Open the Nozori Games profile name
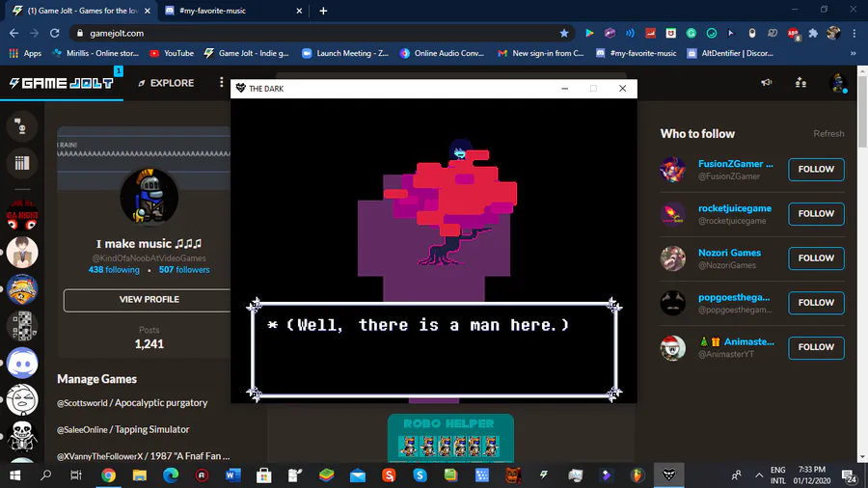Image resolution: width=868 pixels, height=488 pixels. [x=729, y=253]
